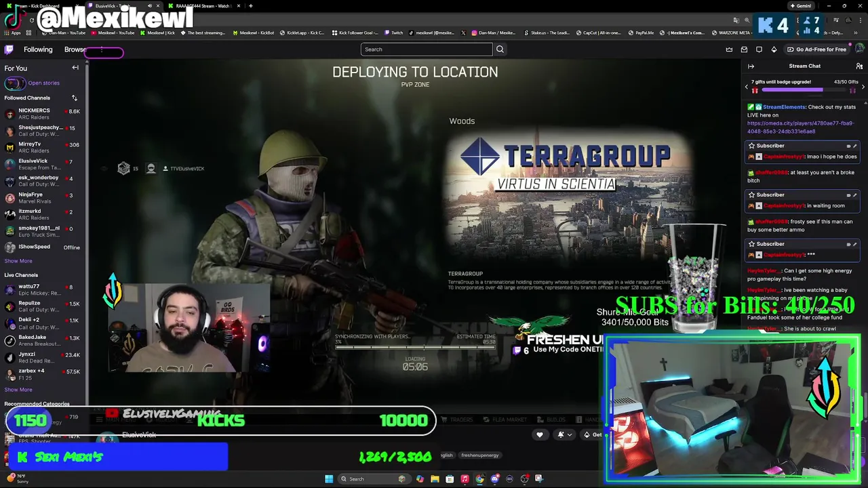This screenshot has height=488, width=868.
Task: Open the whispers chat bubble icon
Action: point(759,49)
